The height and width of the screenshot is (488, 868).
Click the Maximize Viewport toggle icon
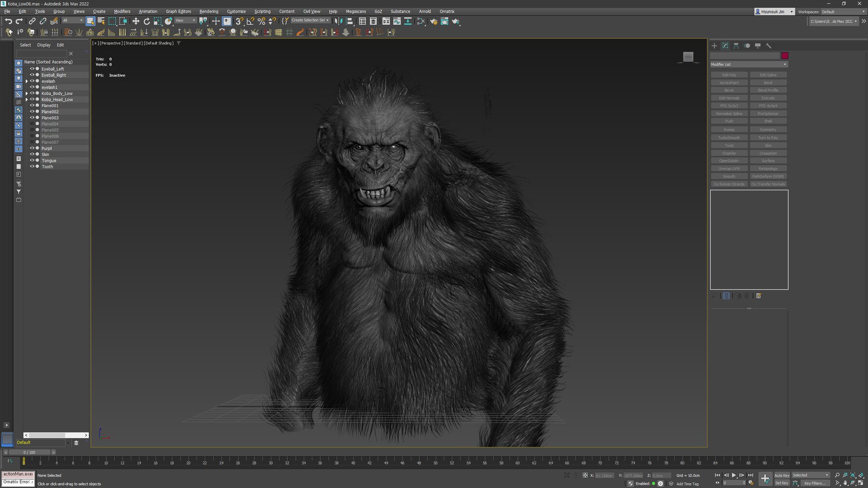pyautogui.click(x=861, y=483)
